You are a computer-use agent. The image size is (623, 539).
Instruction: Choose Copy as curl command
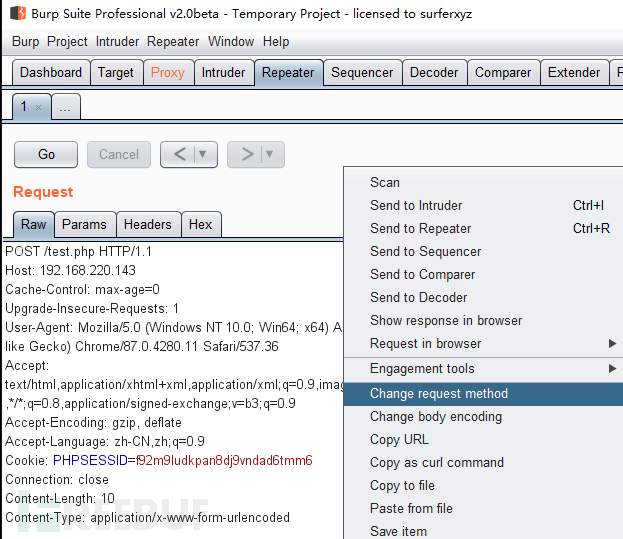coord(484,463)
